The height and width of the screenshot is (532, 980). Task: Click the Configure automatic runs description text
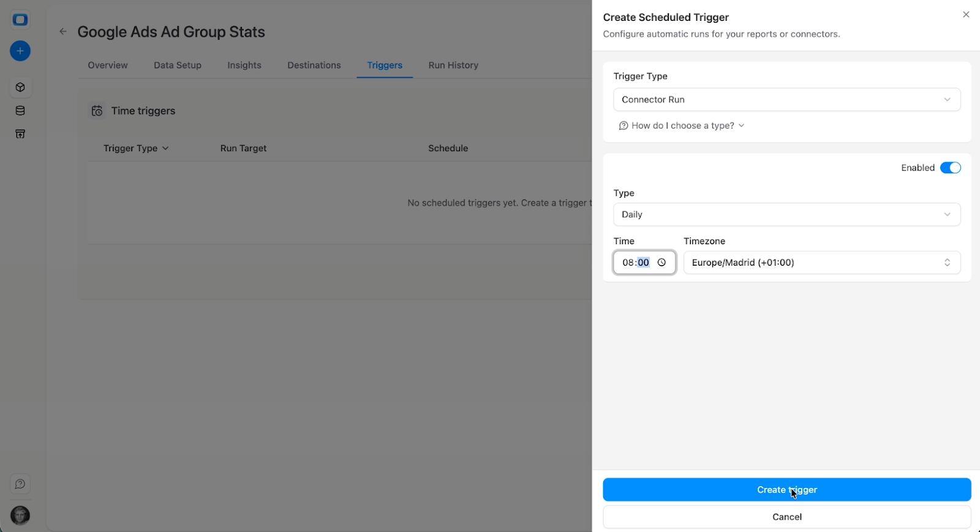click(x=722, y=34)
